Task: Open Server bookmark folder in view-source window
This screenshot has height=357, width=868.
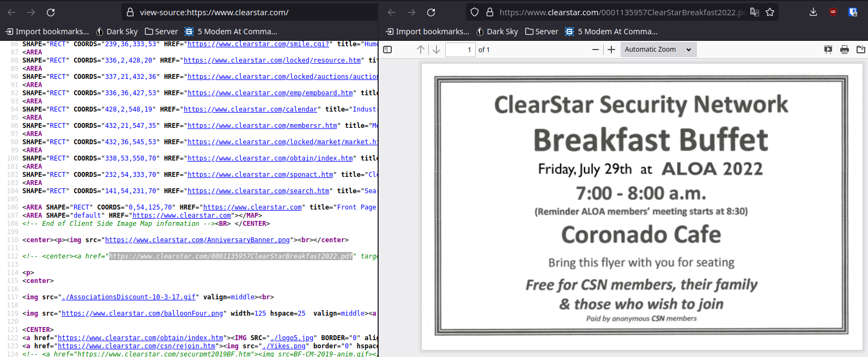Action: tap(161, 32)
